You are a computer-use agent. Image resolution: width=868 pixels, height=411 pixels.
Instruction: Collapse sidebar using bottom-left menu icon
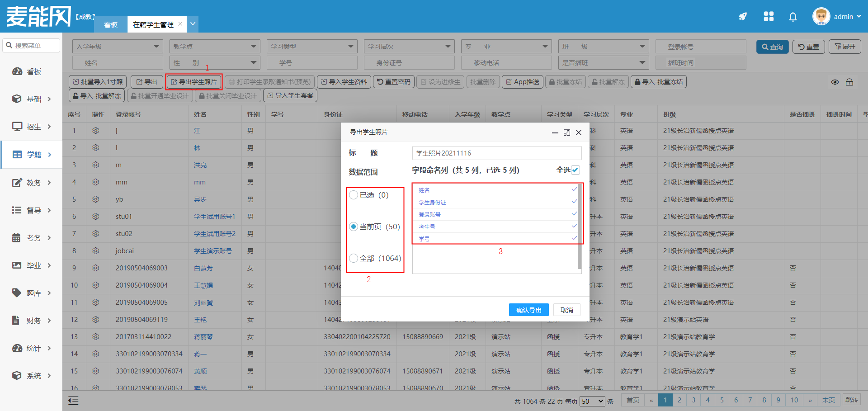(x=73, y=401)
